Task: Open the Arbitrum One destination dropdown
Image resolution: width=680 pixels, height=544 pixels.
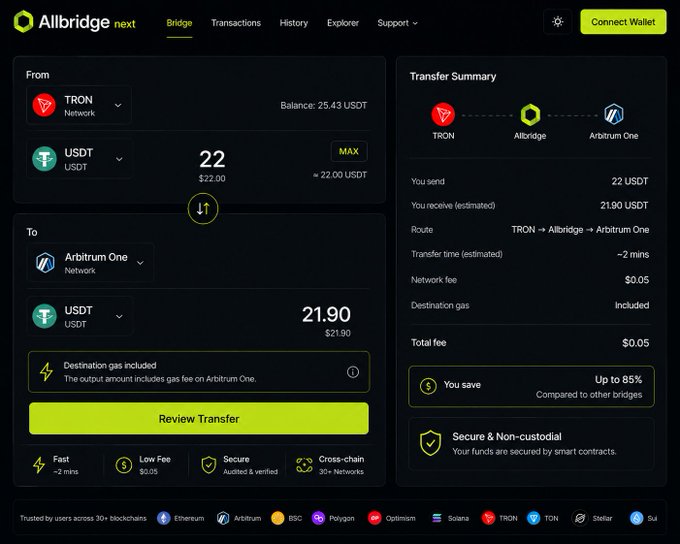Action: pos(90,263)
